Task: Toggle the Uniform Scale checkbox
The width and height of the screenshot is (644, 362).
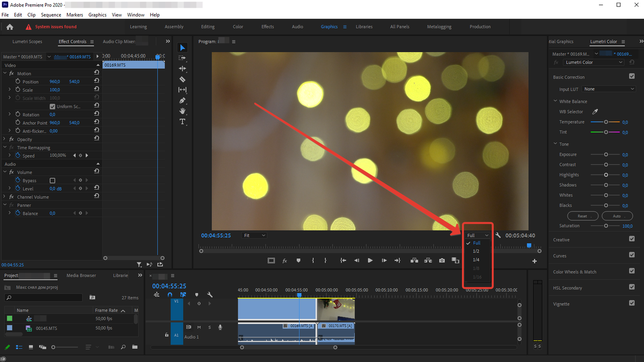Action: point(53,106)
